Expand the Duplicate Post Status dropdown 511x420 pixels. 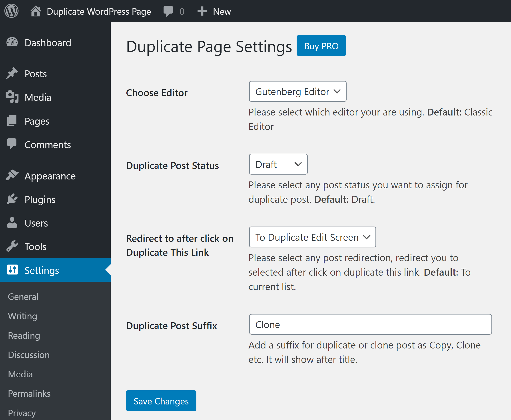278,164
